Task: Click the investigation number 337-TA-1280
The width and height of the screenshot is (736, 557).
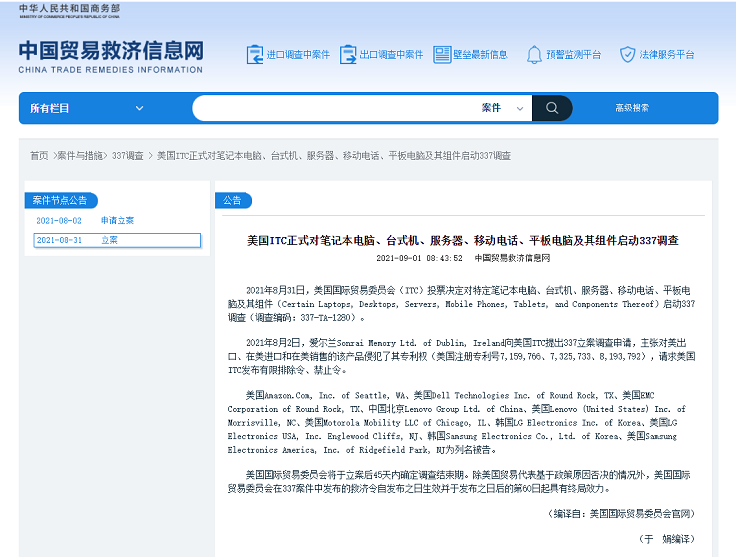Action: tap(325, 318)
